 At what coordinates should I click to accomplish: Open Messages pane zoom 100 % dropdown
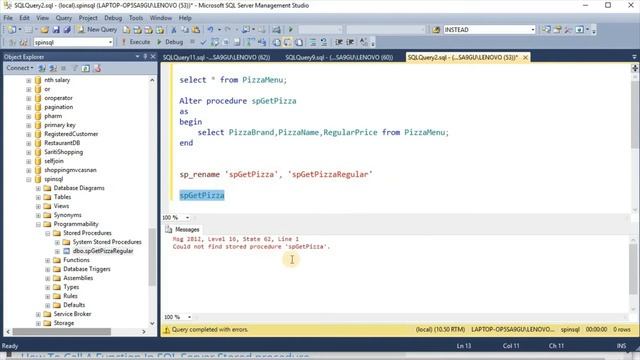189,317
